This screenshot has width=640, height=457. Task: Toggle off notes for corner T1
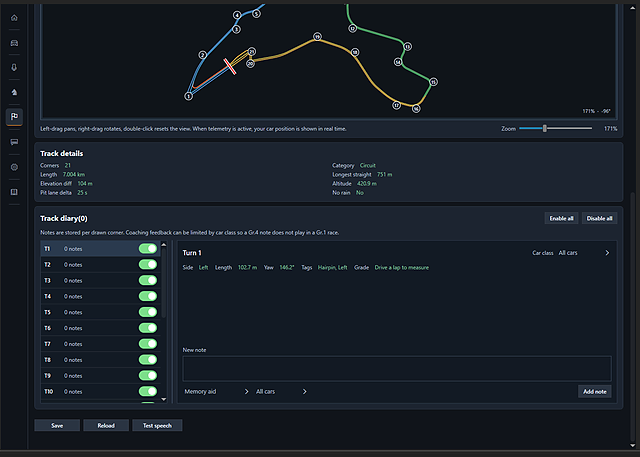point(148,248)
